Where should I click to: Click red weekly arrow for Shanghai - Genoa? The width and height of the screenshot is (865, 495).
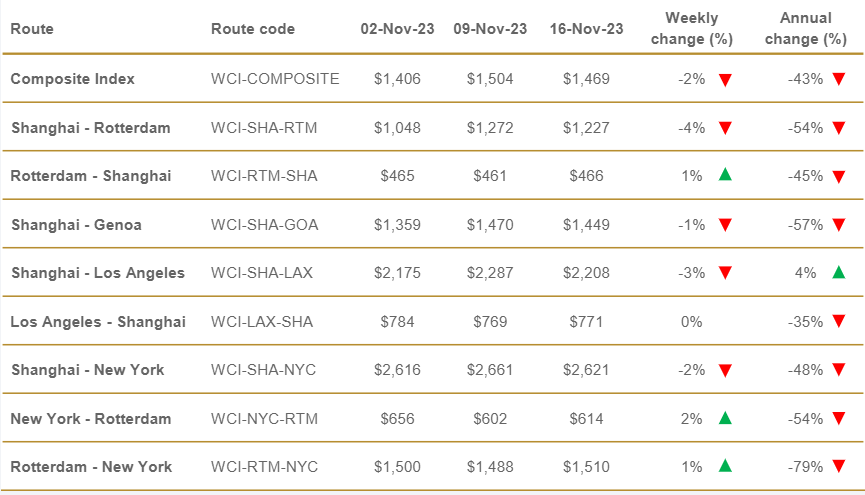click(725, 224)
